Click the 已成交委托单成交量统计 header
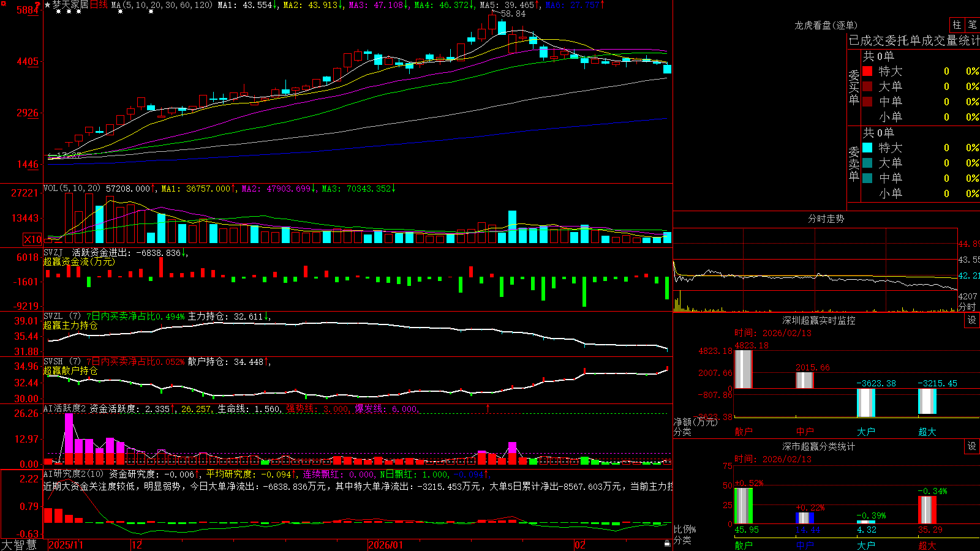980x551 pixels. [x=914, y=40]
